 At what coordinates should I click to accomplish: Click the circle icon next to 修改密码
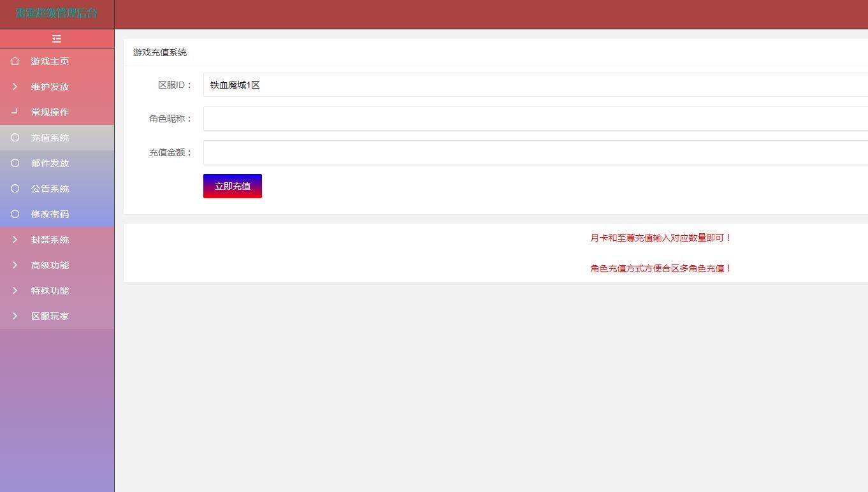point(15,214)
